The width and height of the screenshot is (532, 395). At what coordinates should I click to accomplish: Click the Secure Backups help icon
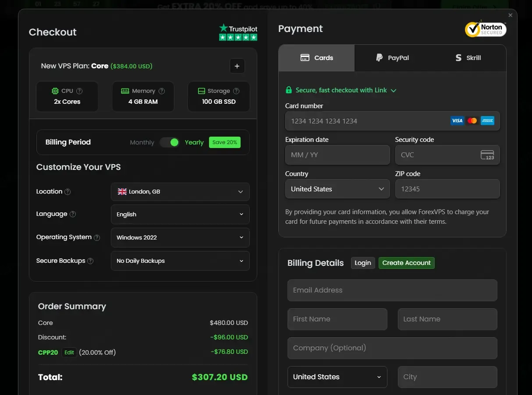click(x=90, y=261)
